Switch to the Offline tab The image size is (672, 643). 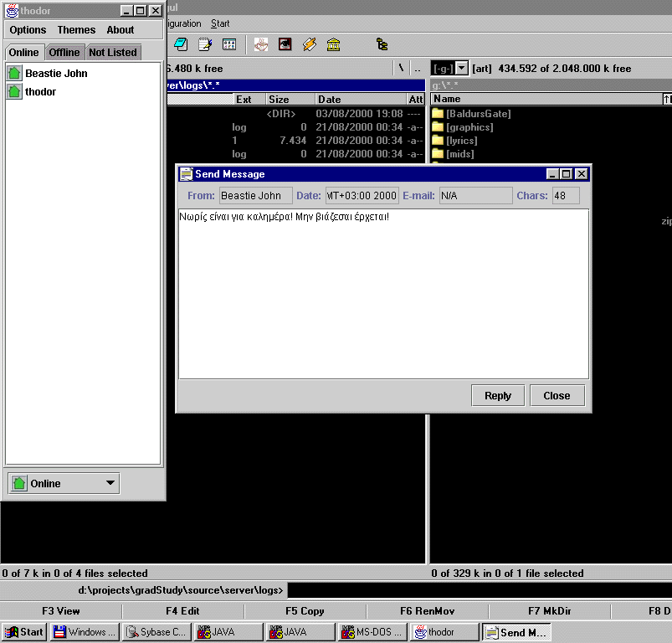[64, 52]
